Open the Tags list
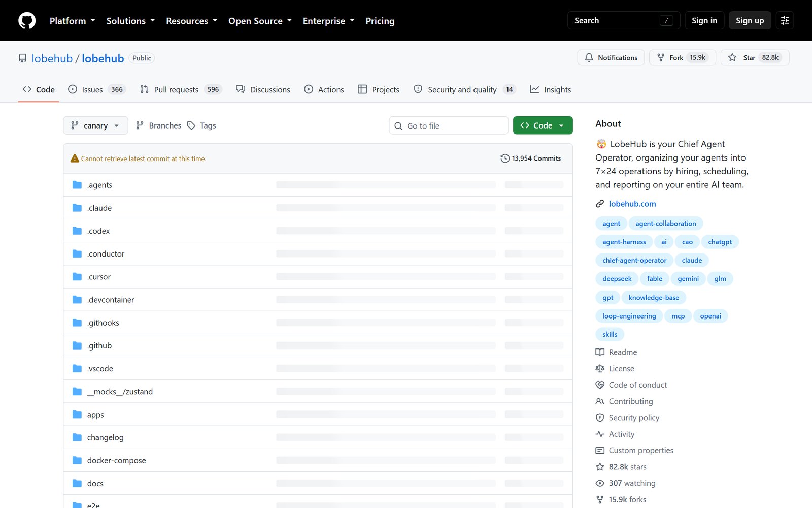Screen dimensions: 812x508 202,125
